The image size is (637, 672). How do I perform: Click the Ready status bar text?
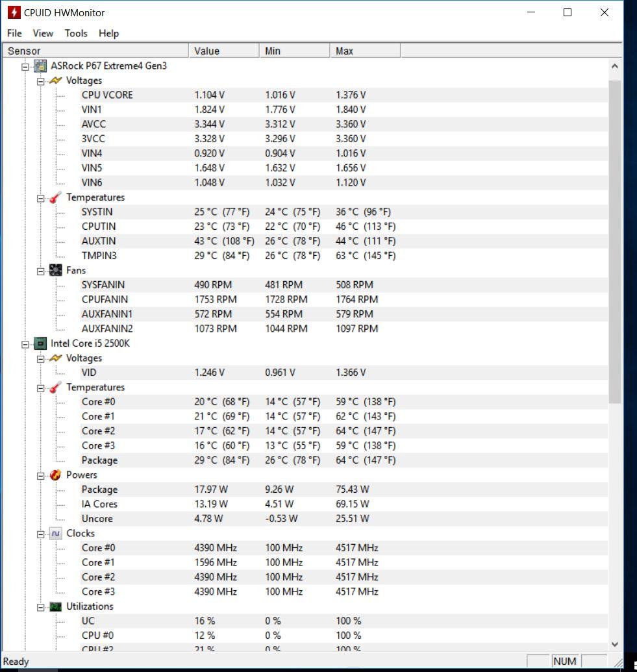[16, 662]
